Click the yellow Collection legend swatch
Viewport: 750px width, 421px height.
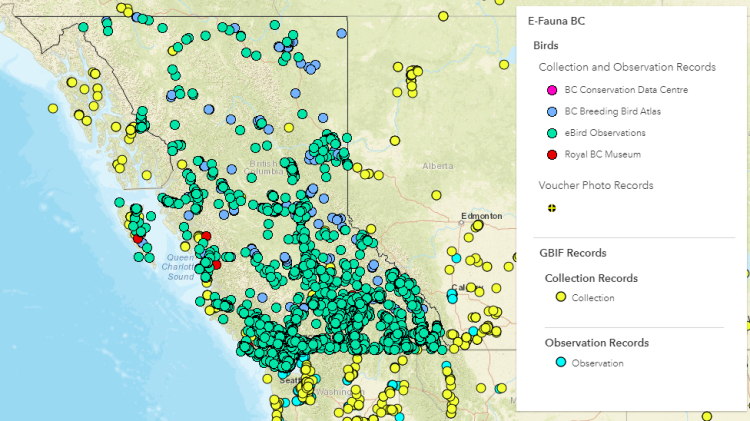[561, 297]
